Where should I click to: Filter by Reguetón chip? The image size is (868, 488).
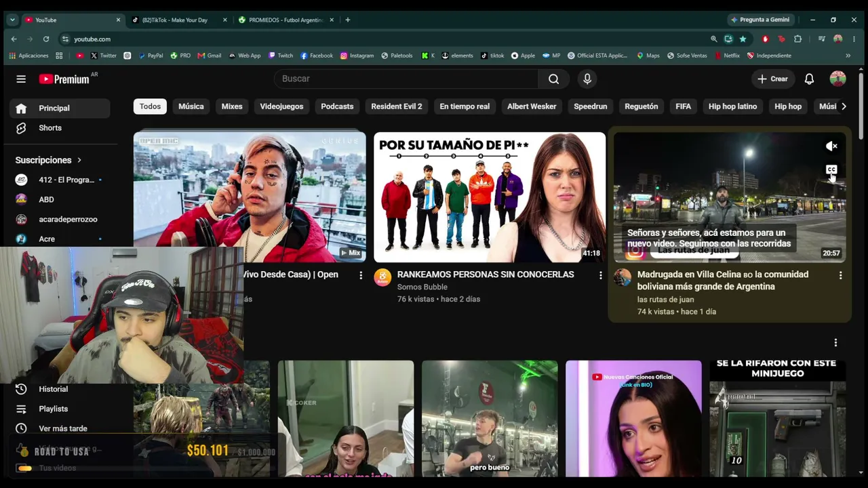642,106
